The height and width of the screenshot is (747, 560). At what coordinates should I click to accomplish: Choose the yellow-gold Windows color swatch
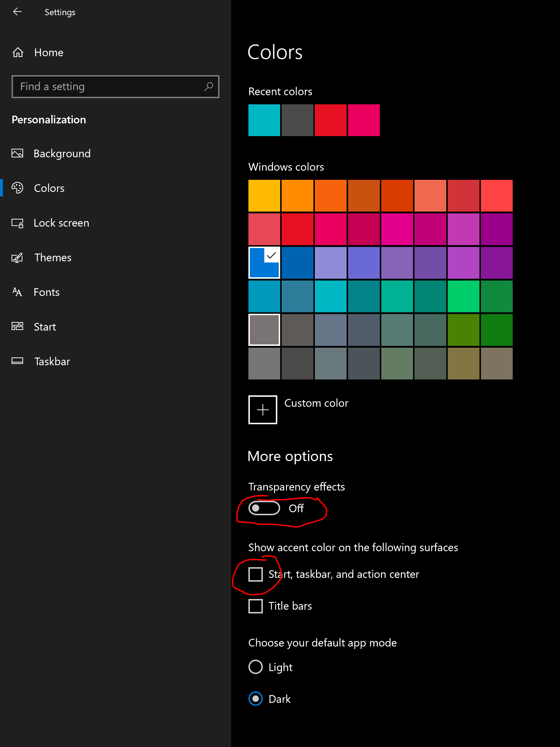point(264,196)
